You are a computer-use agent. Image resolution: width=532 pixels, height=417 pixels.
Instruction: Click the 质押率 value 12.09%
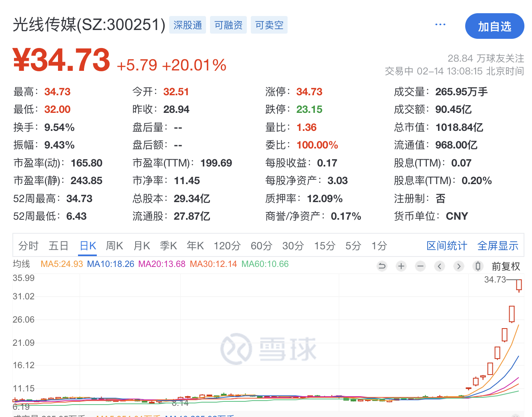coord(325,198)
